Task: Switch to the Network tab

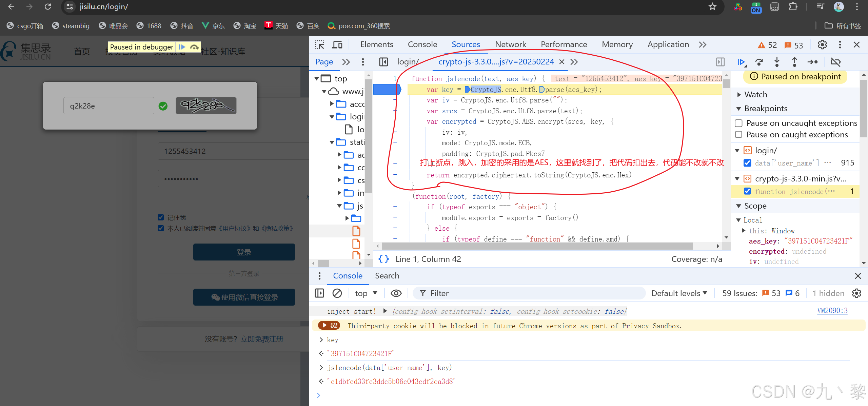Action: point(510,44)
